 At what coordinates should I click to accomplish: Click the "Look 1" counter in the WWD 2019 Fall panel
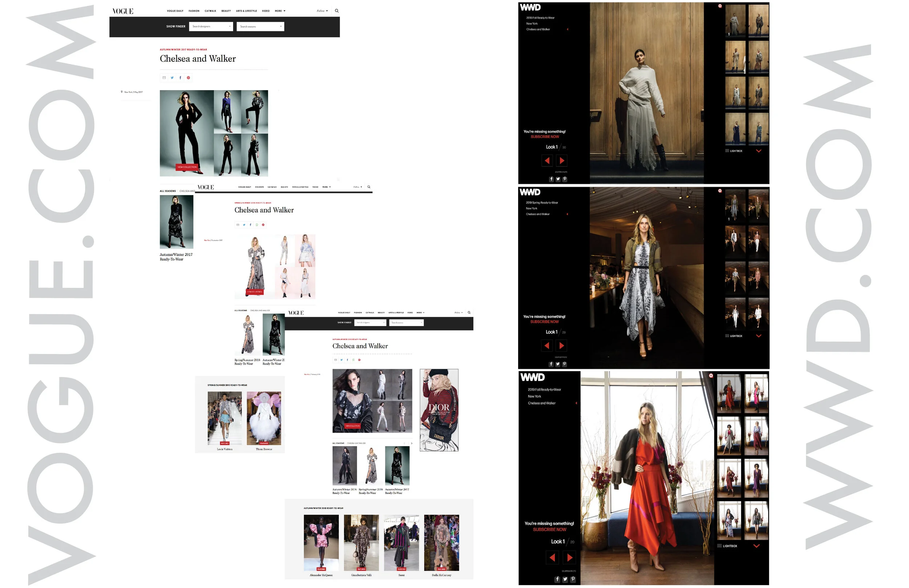pos(558,541)
